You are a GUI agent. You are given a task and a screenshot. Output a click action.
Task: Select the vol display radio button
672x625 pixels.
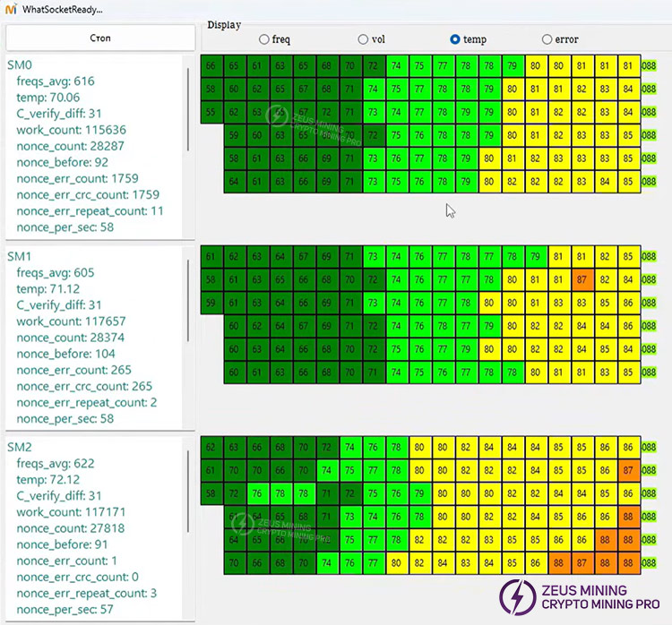coord(363,39)
